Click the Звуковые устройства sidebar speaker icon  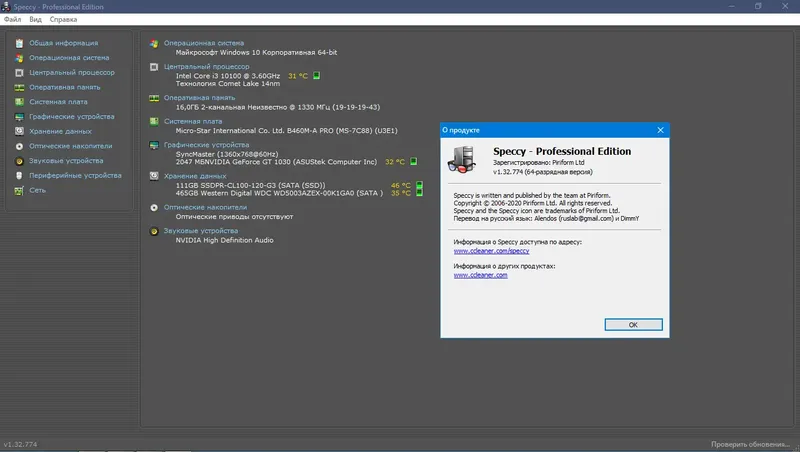(x=19, y=161)
